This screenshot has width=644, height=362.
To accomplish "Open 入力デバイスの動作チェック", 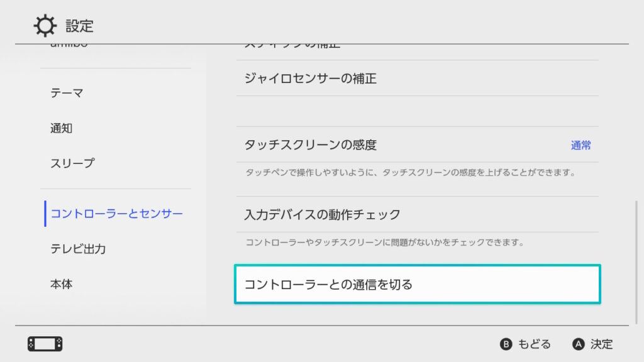I will pyautogui.click(x=418, y=214).
